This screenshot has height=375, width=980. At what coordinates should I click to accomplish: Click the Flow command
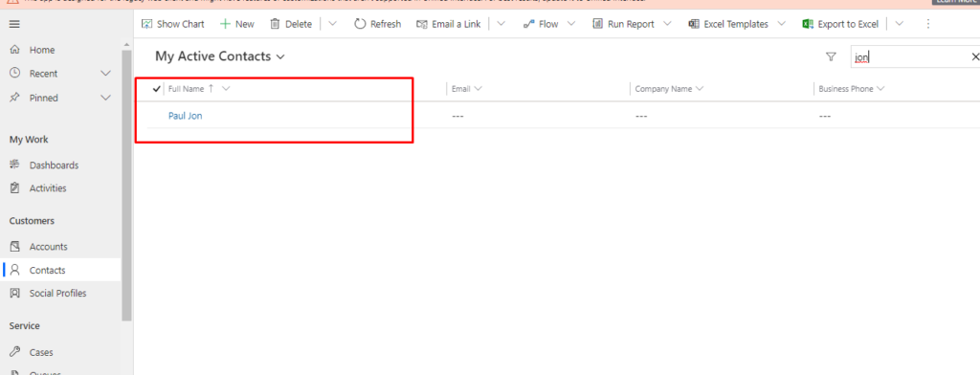(541, 24)
